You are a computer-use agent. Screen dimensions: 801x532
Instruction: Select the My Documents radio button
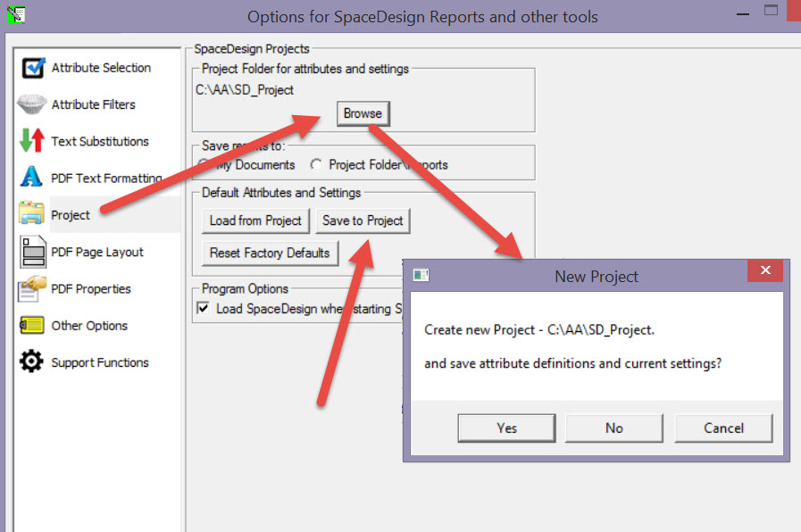[x=204, y=164]
